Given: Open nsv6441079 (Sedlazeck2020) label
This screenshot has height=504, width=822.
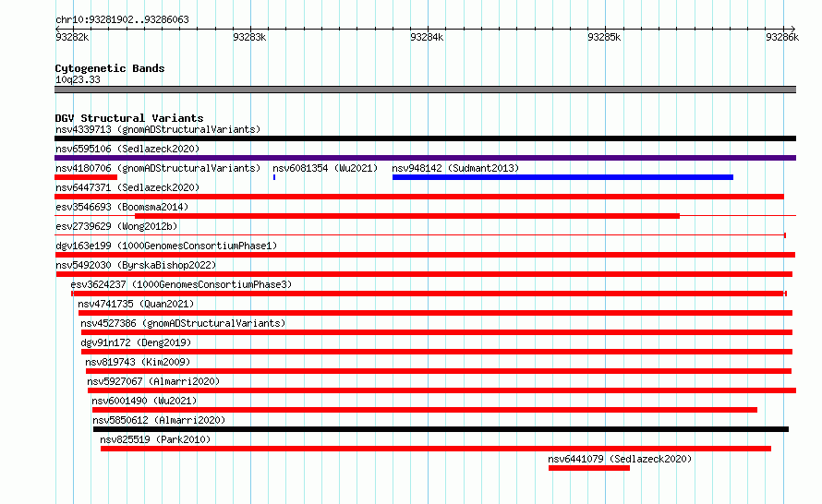Looking at the screenshot, I should pos(620,459).
